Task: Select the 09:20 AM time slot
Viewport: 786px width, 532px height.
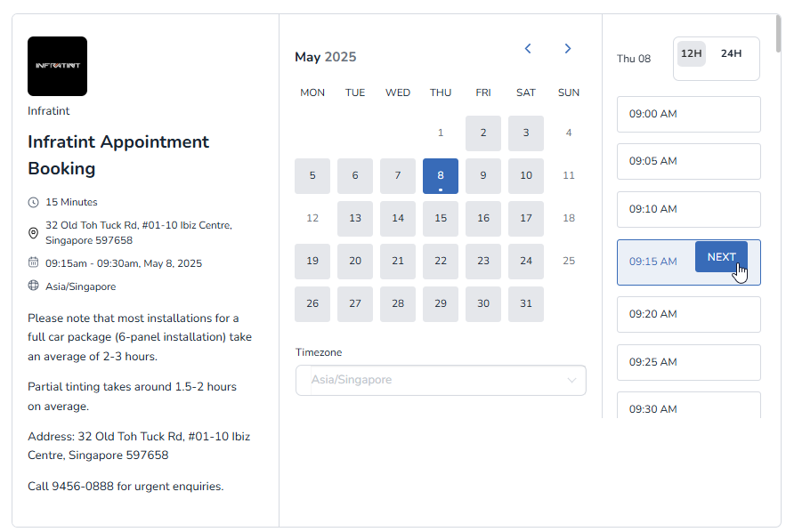Action: 689,315
